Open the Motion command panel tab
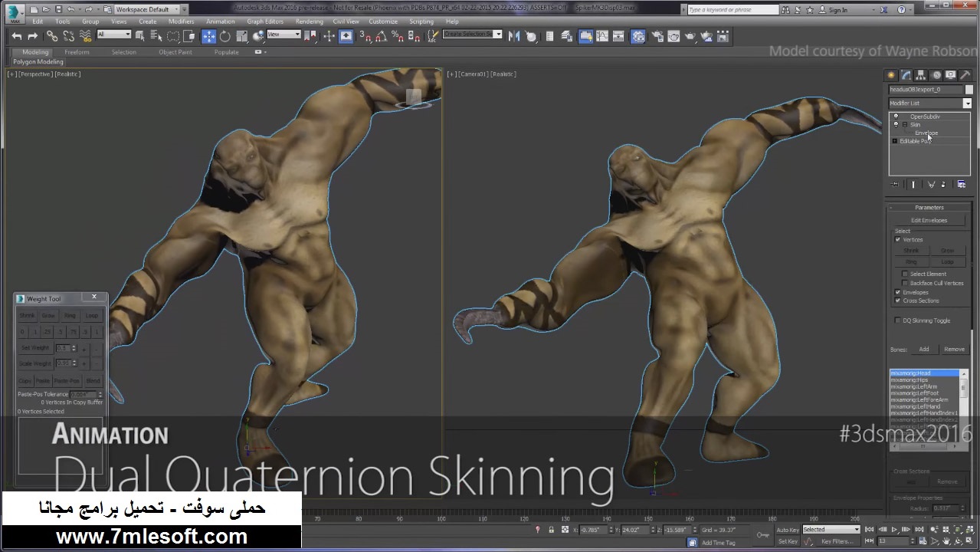Viewport: 980px width, 552px height. tap(936, 75)
